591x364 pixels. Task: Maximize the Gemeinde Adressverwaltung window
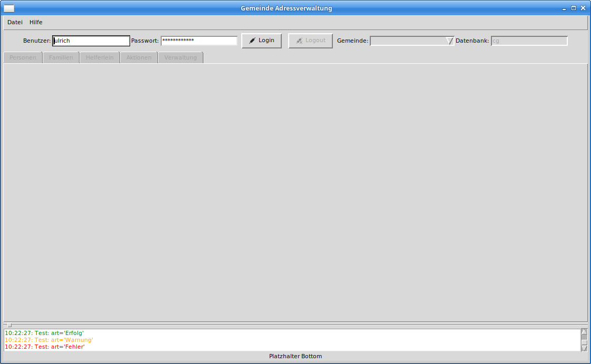click(x=574, y=8)
